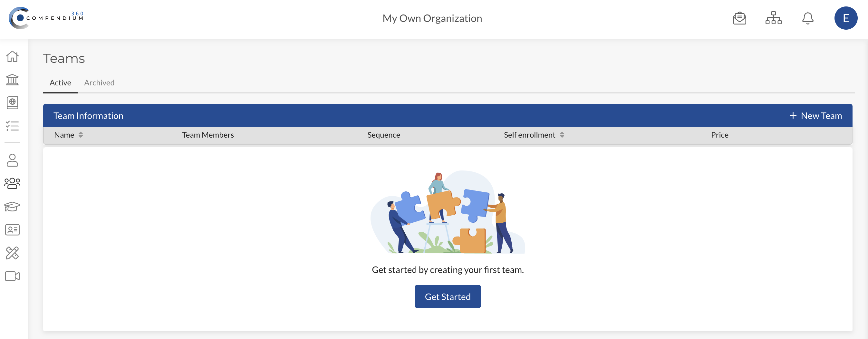Open the user avatar "E" menu
This screenshot has height=339, width=868.
point(845,18)
